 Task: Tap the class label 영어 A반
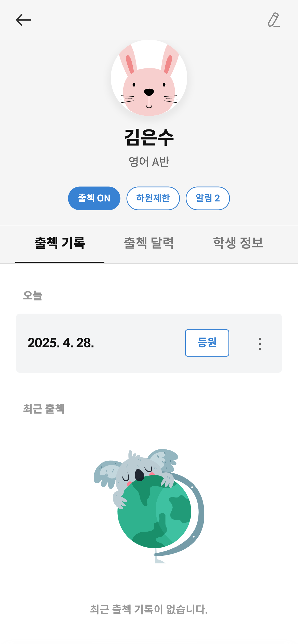click(149, 162)
